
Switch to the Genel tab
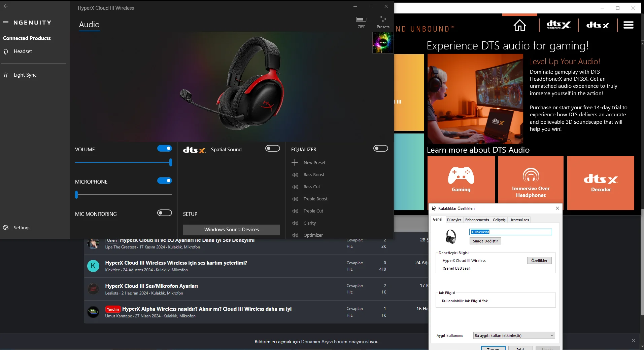tap(438, 220)
